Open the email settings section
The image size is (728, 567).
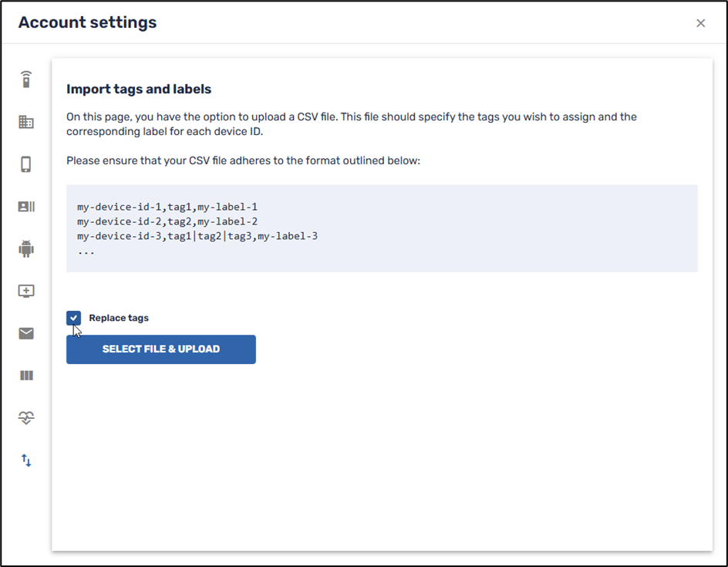coord(25,333)
